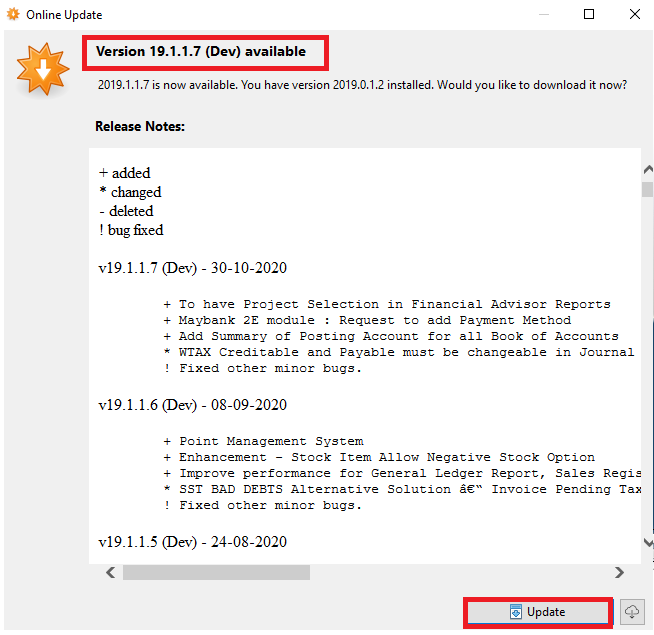The width and height of the screenshot is (654, 635).
Task: Click the 'SST BAD DEBTS Alternative Solution' line
Action: tap(402, 489)
